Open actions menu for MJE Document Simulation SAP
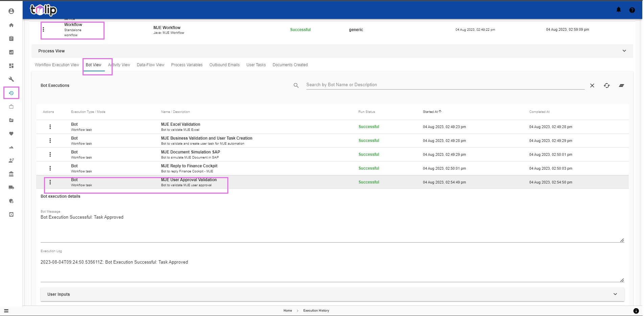 (x=50, y=154)
